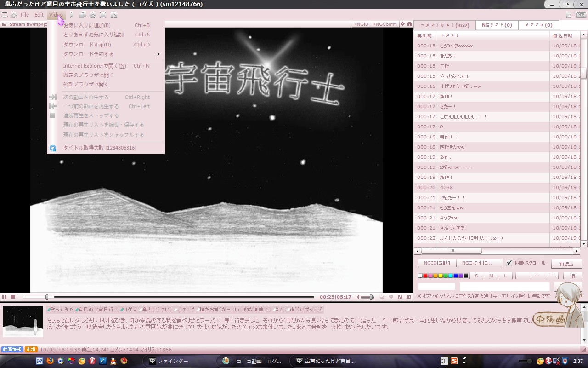588x368 pixels.
Task: Click the 市場 orange badge
Action: point(31,350)
